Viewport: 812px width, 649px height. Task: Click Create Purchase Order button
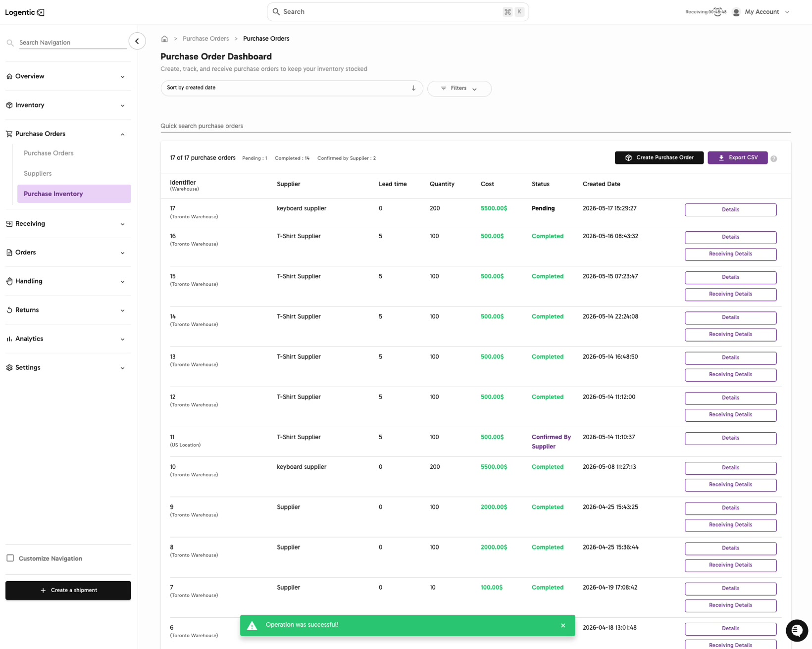pos(659,158)
